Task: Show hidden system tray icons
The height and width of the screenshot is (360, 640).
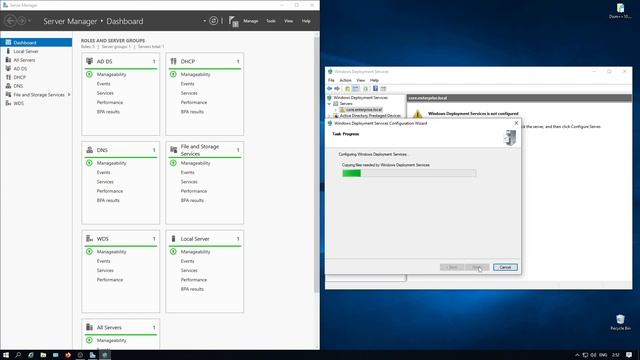Action: (x=577, y=355)
